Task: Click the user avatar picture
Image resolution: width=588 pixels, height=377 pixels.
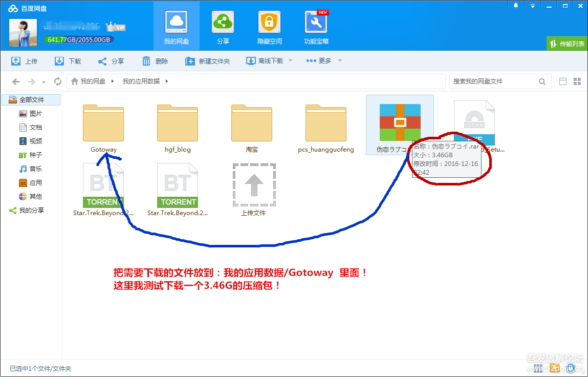Action: 23,33
